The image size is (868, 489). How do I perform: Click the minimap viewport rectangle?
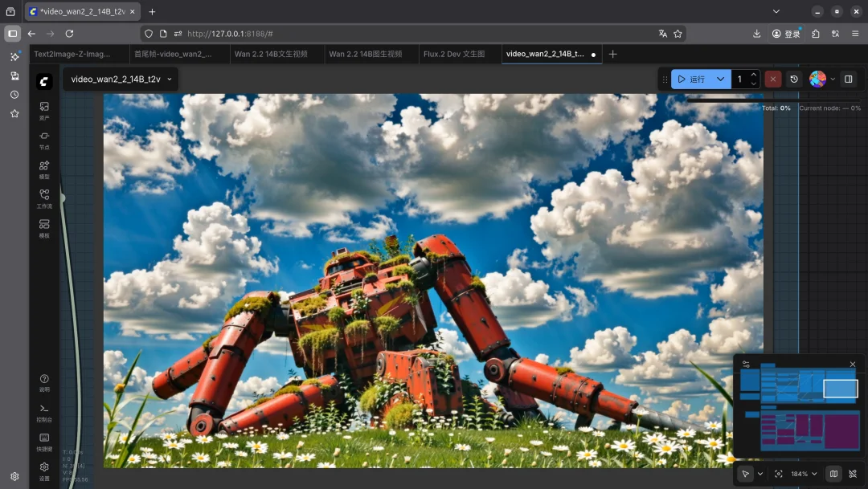(841, 389)
